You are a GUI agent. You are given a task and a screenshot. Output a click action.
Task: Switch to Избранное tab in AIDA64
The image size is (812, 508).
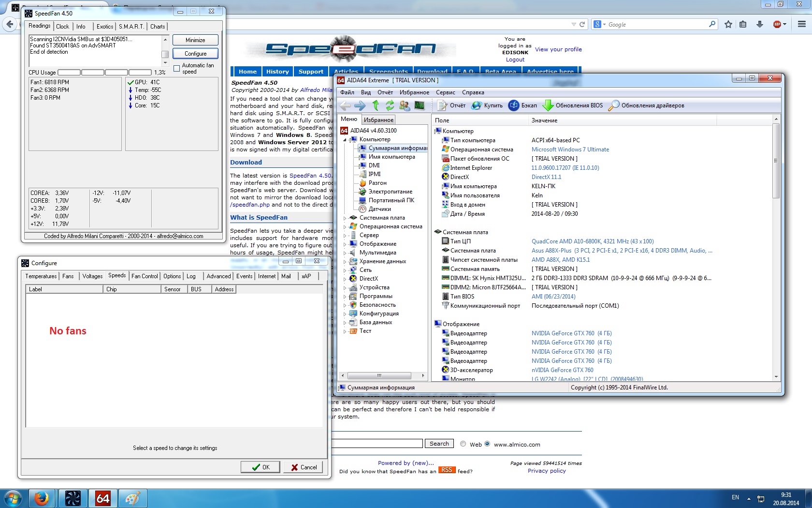pyautogui.click(x=379, y=120)
